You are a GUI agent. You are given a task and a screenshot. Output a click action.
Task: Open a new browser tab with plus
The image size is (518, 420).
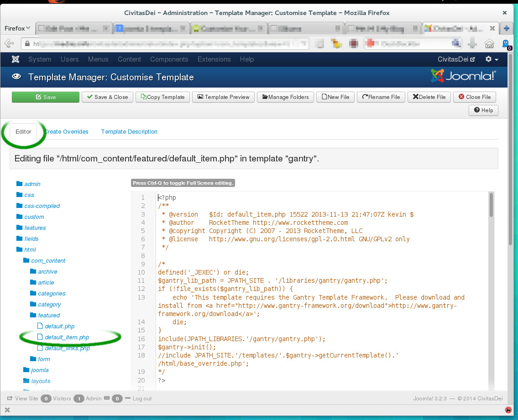(x=506, y=28)
